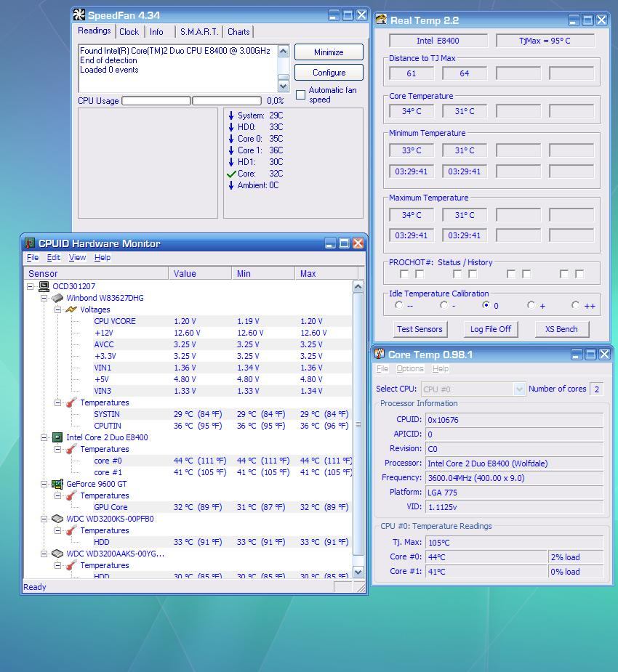Click the XS Bench button

561,329
